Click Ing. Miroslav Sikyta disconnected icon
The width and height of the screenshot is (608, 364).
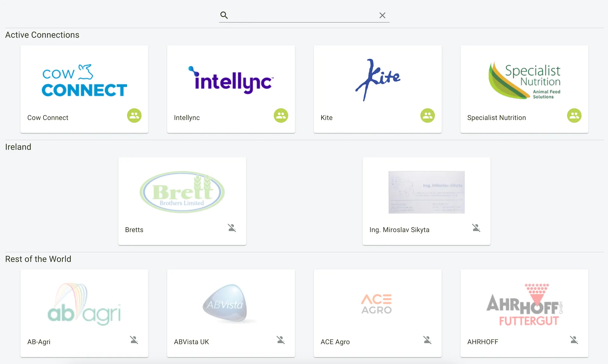pos(476,228)
